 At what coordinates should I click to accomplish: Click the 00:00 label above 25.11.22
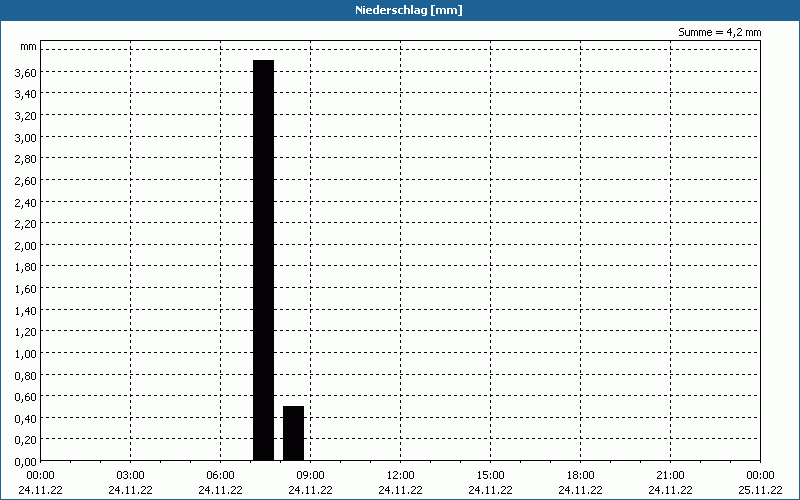tap(760, 476)
